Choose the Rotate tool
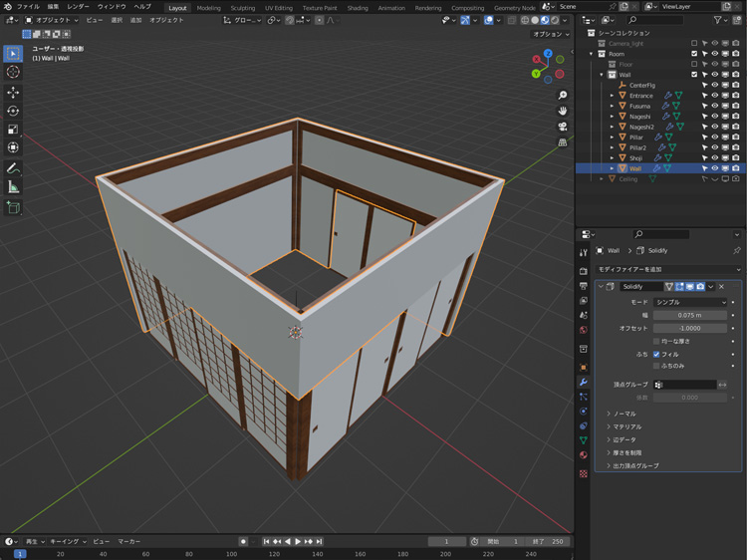The height and width of the screenshot is (560, 747). [13, 111]
